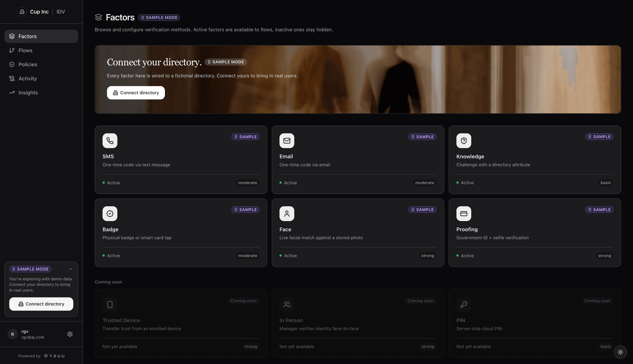Click the Knowledge shield question icon
The width and height of the screenshot is (633, 364).
click(x=464, y=141)
